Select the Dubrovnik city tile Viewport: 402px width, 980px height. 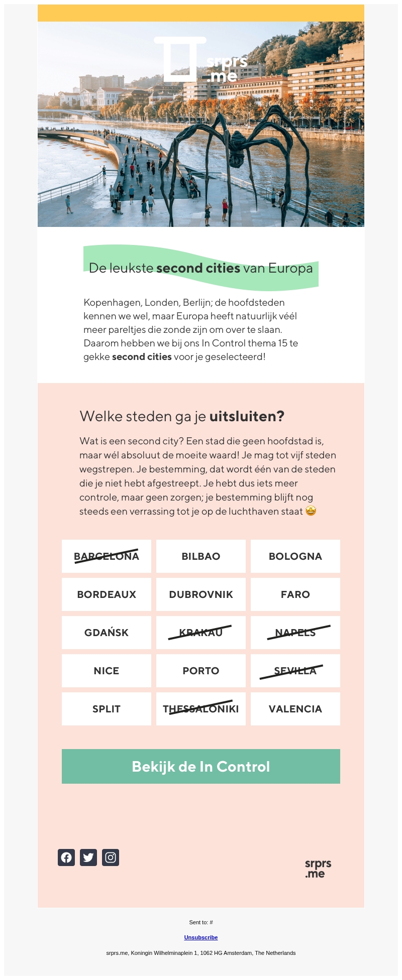(201, 594)
